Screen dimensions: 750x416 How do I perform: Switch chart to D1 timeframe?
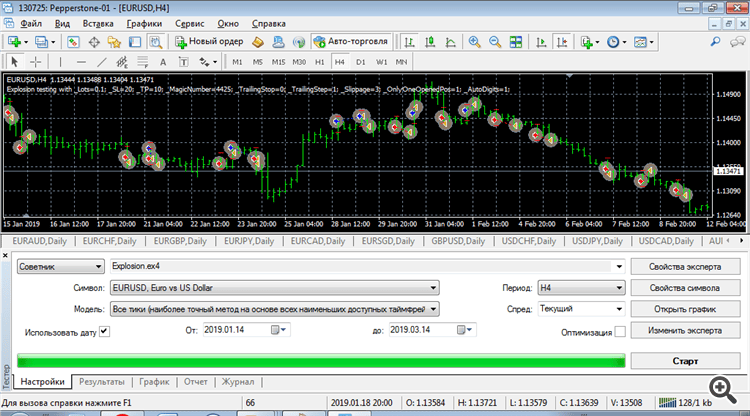tap(359, 62)
